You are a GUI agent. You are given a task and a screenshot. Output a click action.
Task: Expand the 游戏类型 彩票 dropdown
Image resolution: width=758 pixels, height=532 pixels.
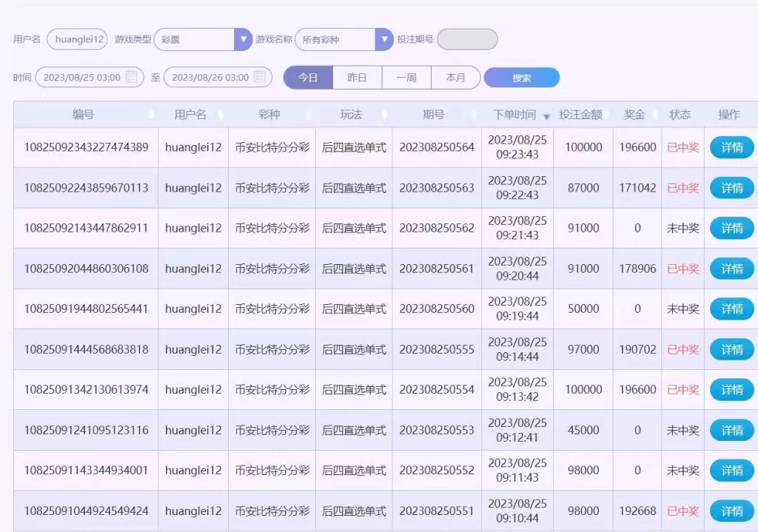pos(243,39)
